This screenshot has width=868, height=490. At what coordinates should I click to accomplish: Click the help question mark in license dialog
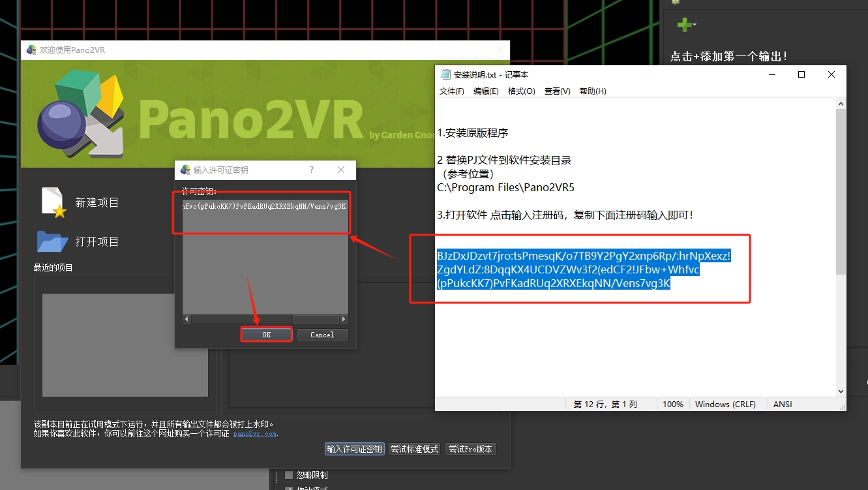(x=312, y=170)
